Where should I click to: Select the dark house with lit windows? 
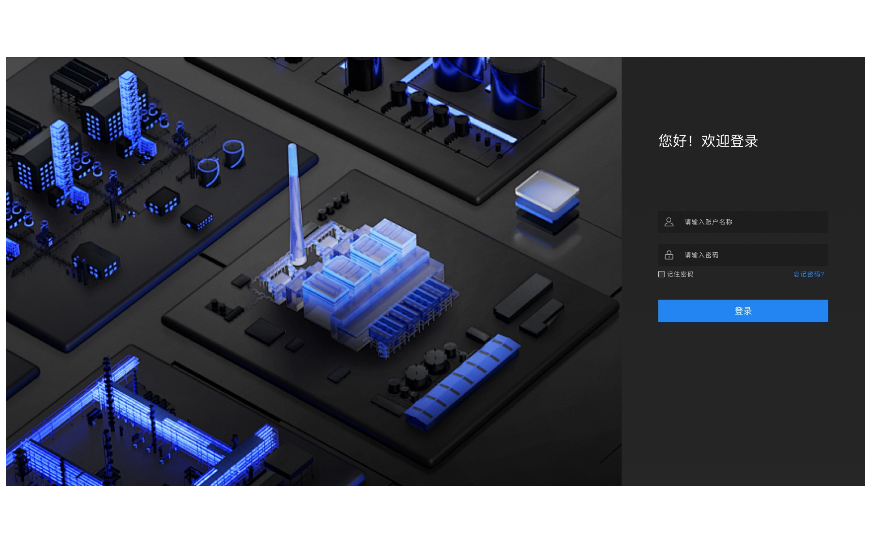click(x=95, y=260)
